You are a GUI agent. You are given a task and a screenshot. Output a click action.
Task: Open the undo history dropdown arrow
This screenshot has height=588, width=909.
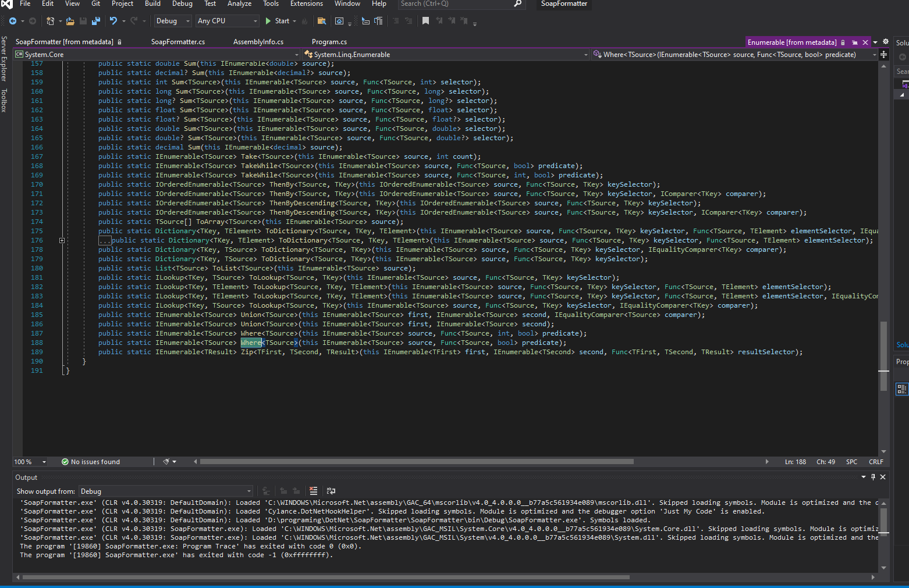[x=123, y=21]
